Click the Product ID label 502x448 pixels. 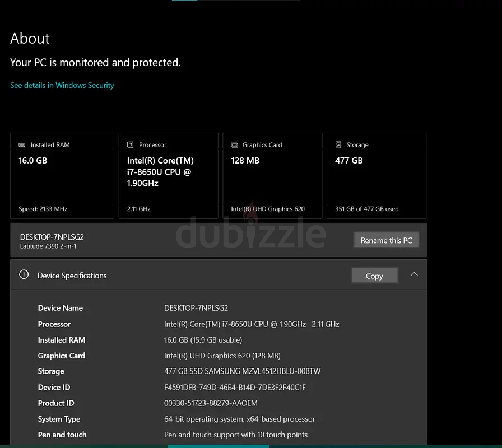[56, 403]
